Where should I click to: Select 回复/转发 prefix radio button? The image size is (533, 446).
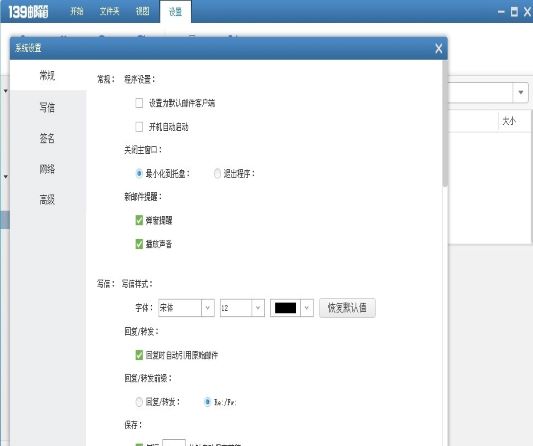[x=139, y=402]
